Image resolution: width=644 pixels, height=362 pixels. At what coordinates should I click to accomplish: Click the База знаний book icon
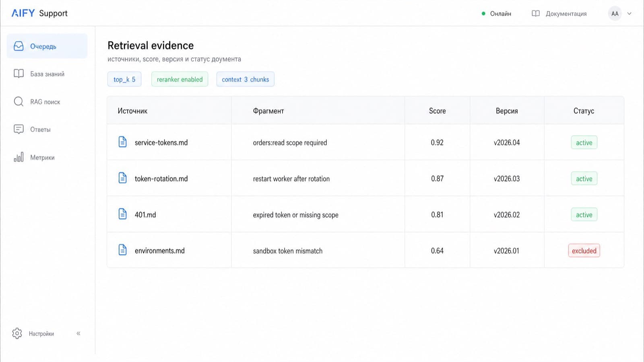(19, 74)
